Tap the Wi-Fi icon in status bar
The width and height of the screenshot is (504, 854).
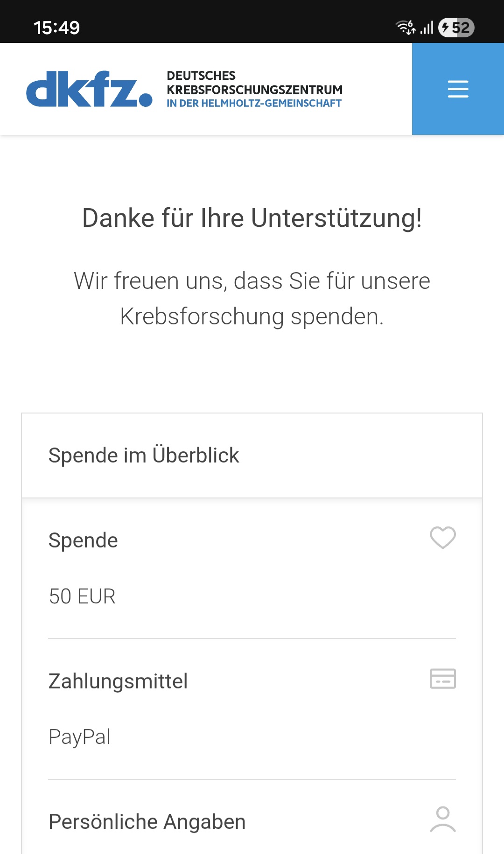pyautogui.click(x=406, y=28)
